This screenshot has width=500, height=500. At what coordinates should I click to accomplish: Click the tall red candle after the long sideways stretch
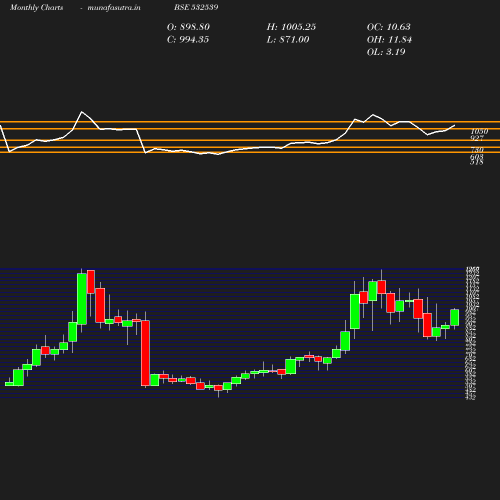click(145, 353)
